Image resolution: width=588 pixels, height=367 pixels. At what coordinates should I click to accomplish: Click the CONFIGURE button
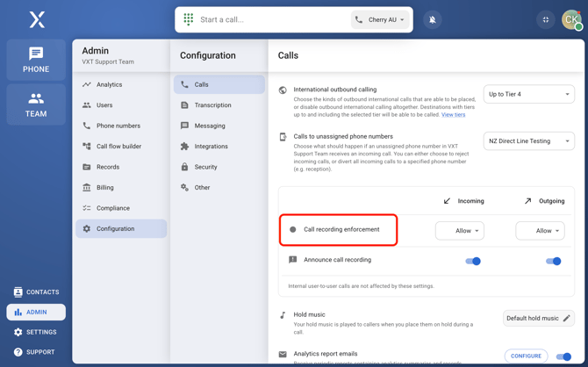pyautogui.click(x=526, y=356)
